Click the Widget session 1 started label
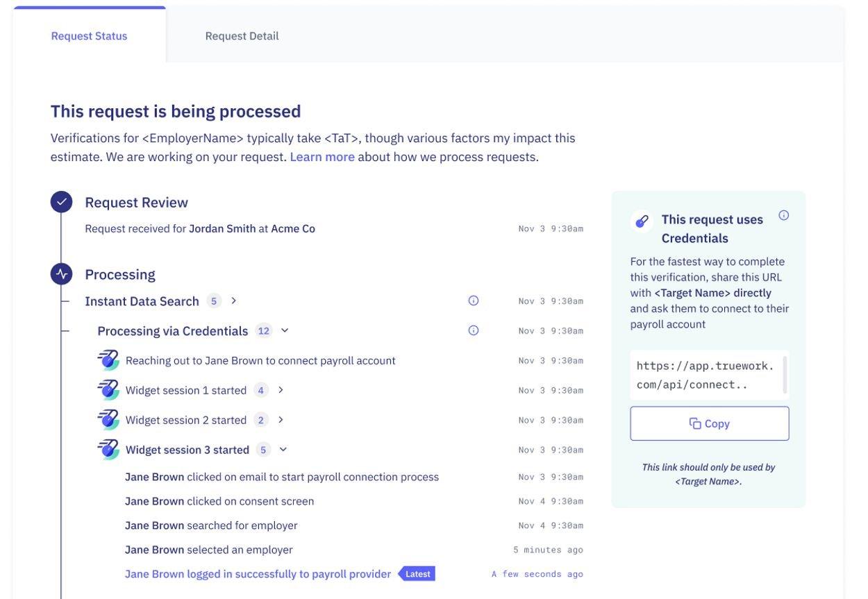 [186, 391]
